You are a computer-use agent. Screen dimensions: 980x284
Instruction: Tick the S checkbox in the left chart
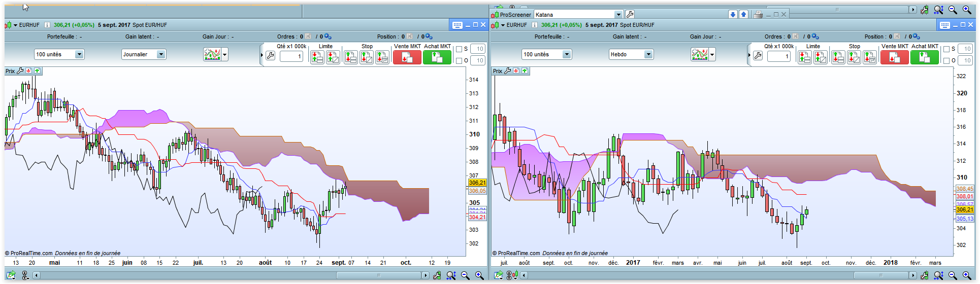coord(459,49)
